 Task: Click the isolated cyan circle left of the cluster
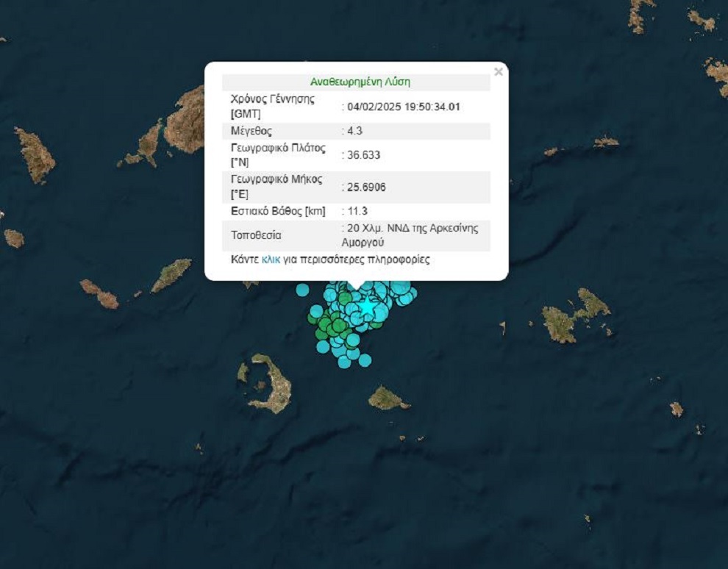(302, 290)
